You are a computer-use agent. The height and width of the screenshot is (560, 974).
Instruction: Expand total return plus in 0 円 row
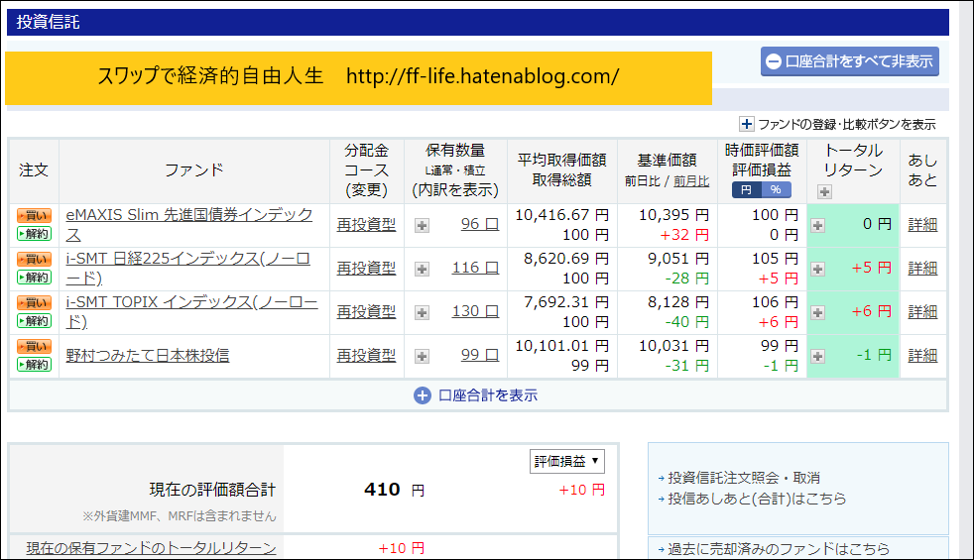point(817,225)
